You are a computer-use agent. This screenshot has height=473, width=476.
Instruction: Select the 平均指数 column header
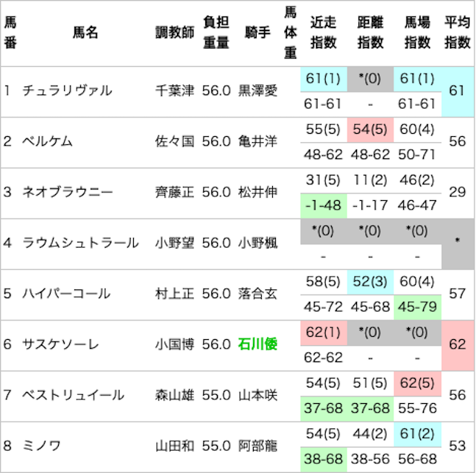[457, 33]
